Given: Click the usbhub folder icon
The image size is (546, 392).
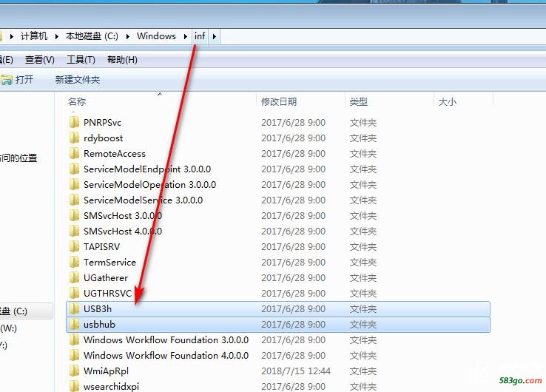Looking at the screenshot, I should pos(74,325).
